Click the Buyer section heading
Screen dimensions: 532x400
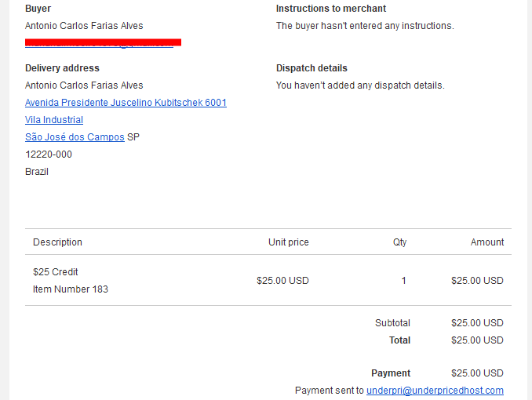38,9
